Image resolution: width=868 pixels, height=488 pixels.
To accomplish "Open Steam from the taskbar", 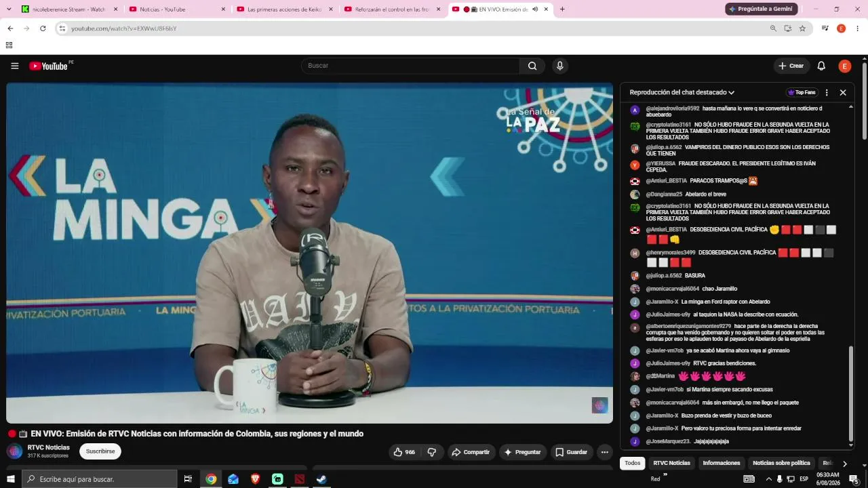I will pos(321,479).
